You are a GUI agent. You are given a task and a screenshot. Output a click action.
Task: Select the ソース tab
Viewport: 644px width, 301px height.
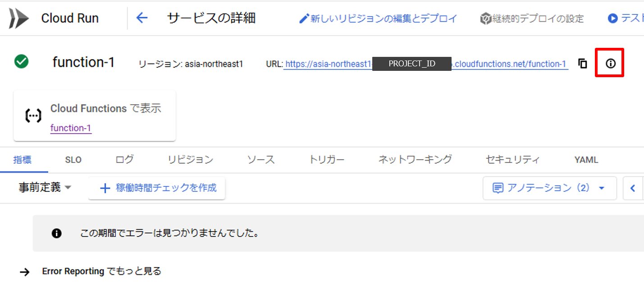tap(261, 160)
